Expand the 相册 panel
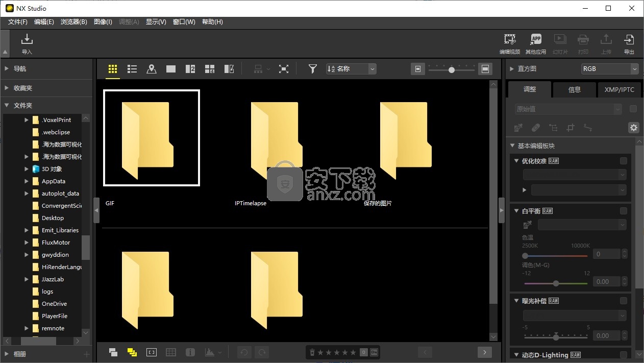 pyautogui.click(x=7, y=354)
